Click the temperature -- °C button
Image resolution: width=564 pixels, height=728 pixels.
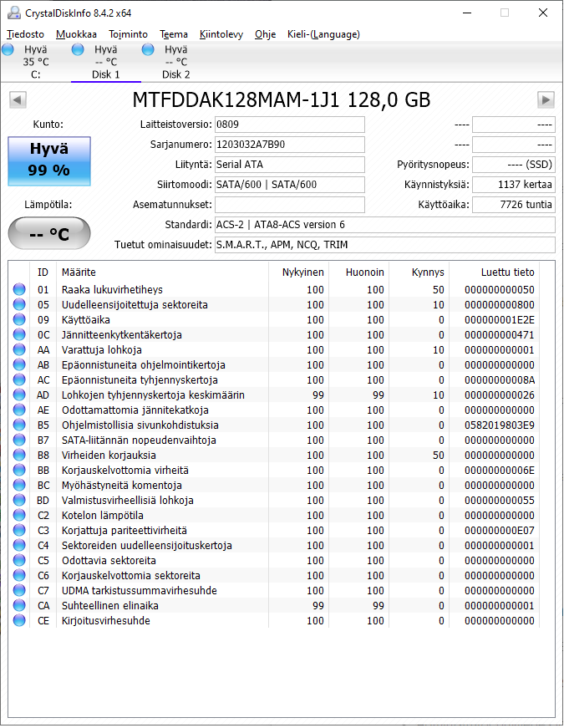[x=49, y=233]
